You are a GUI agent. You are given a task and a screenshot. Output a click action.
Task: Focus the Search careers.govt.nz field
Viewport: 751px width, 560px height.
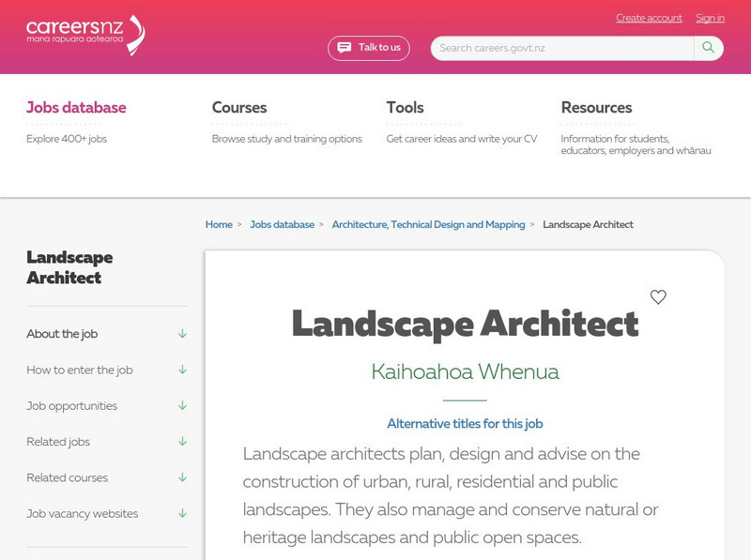(563, 48)
